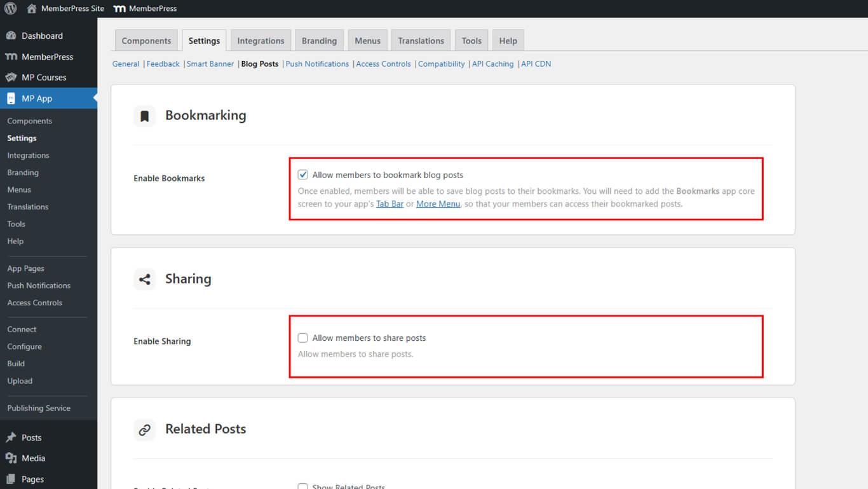
Task: Click the Tab Bar link in Bookmarks description
Action: 390,204
